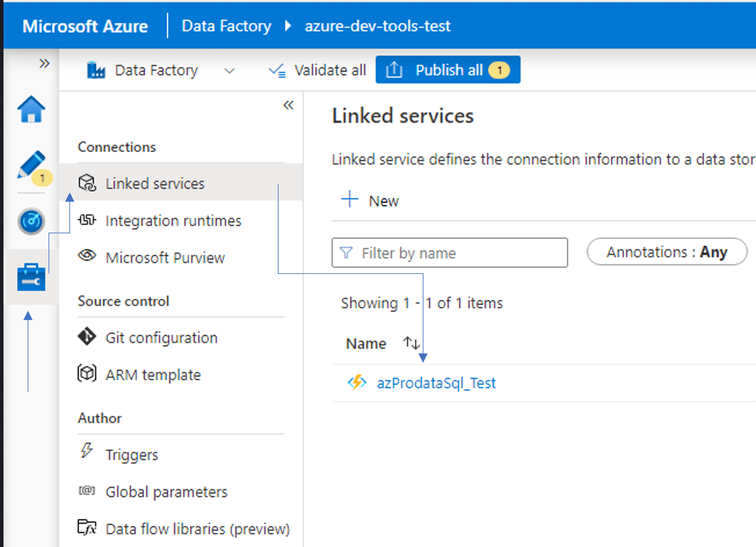
Task: Open azProdataSql_Test linked service
Action: pos(436,383)
